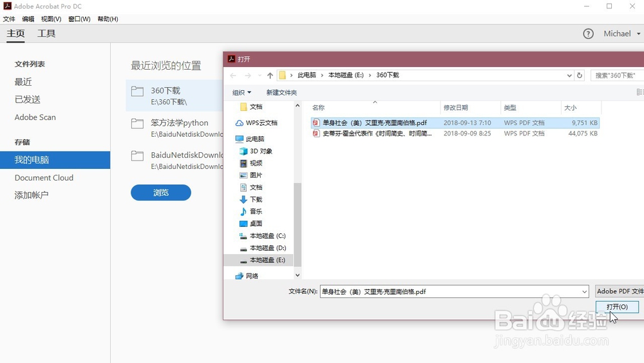Expand the file name combo box dropdown
The image size is (644, 363).
coord(585,291)
